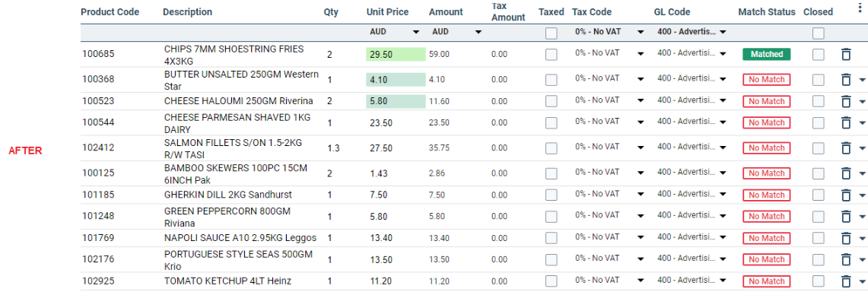Remove the CHEESE HALOUMI line item
868x292 pixels.
pyautogui.click(x=845, y=101)
